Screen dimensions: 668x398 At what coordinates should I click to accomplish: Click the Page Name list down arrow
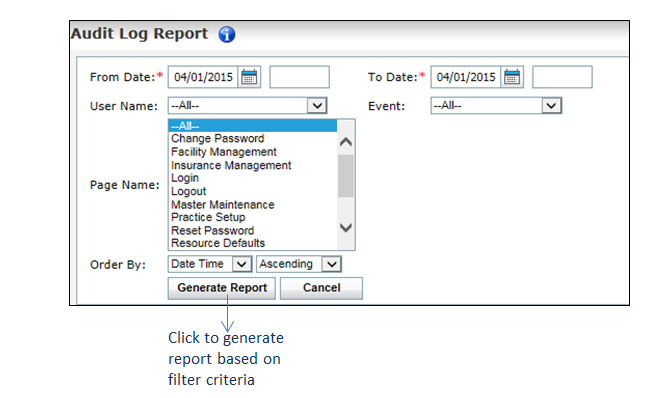[x=346, y=228]
